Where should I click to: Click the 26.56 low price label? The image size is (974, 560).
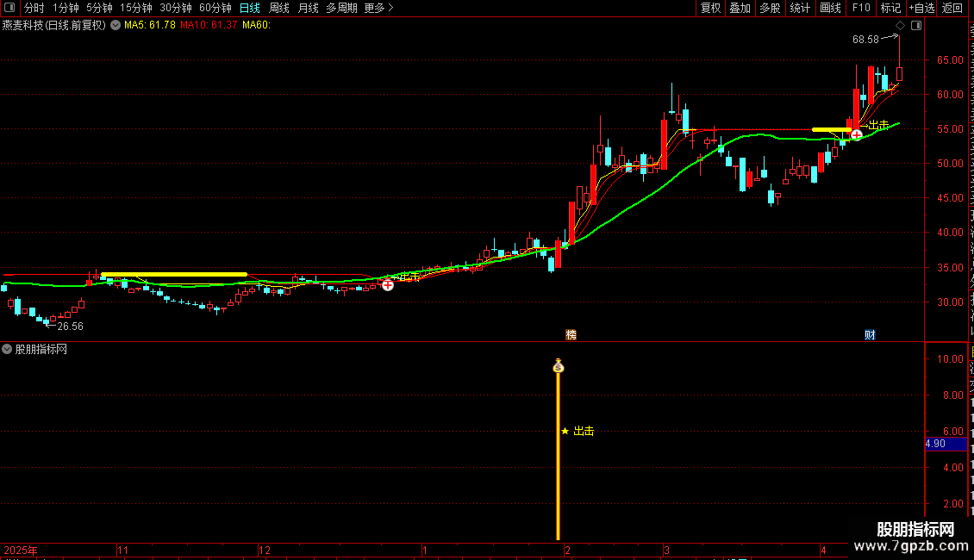pos(70,326)
